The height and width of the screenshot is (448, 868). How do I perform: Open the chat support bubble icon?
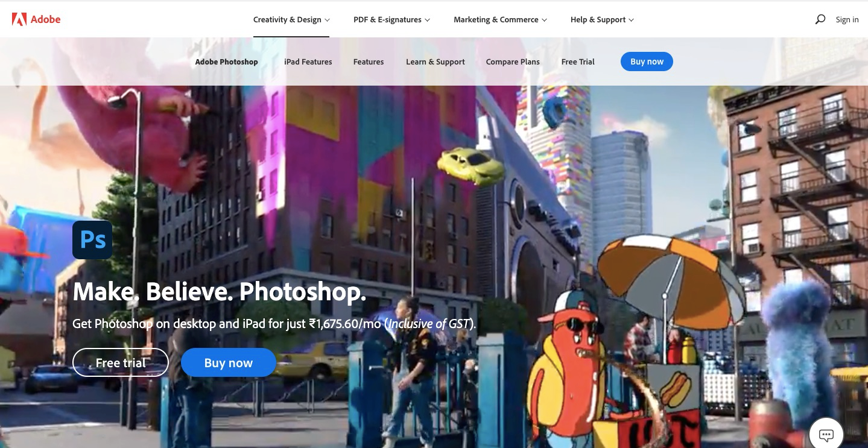coord(826,434)
